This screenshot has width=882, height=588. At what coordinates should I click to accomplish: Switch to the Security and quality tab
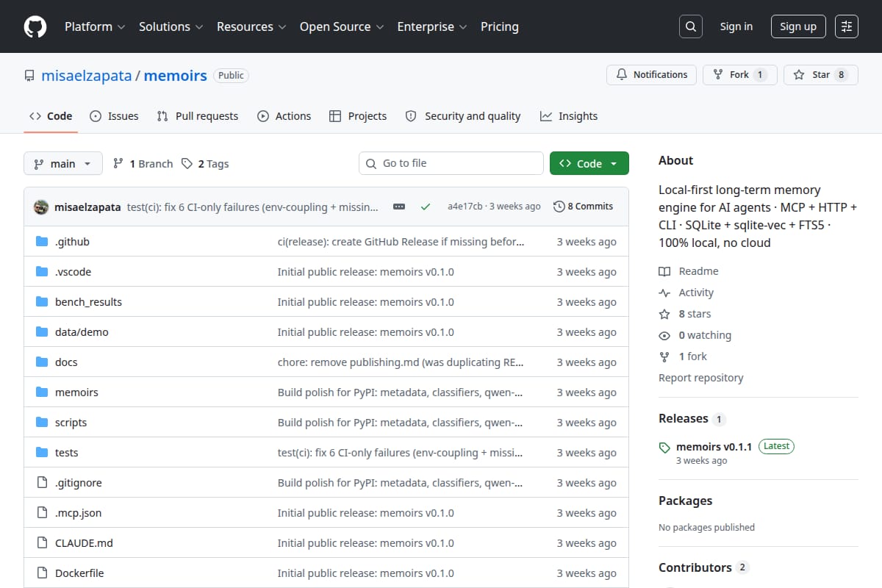click(463, 116)
